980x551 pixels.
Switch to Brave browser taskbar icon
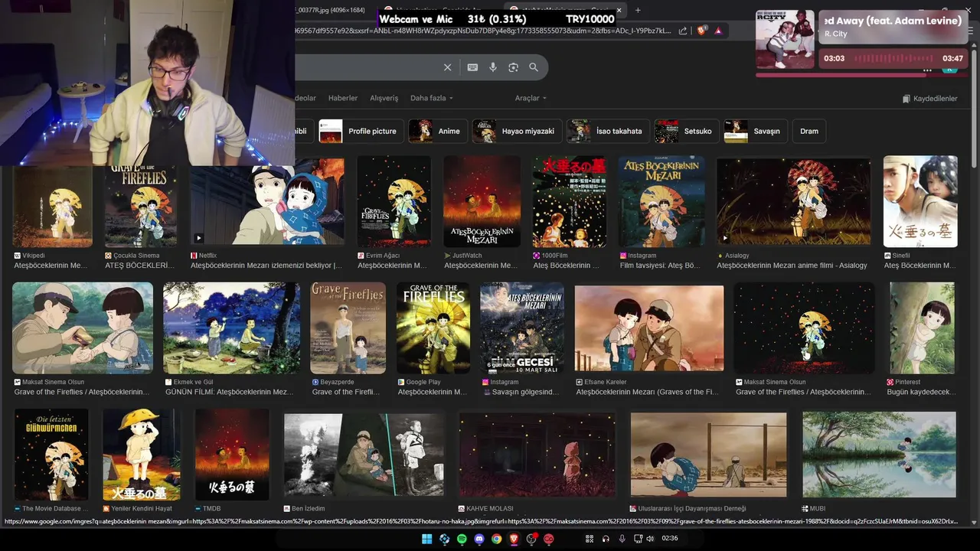pyautogui.click(x=514, y=539)
